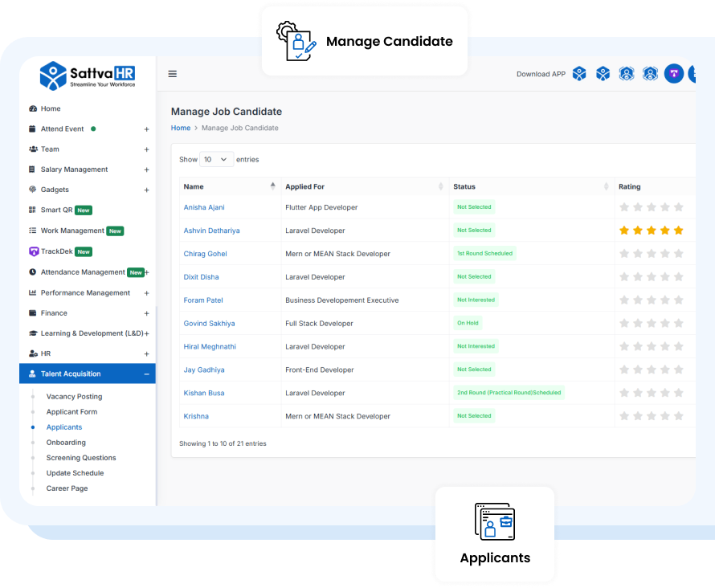The width and height of the screenshot is (715, 588).
Task: Rate Anisha Ajani five stars
Action: (679, 207)
